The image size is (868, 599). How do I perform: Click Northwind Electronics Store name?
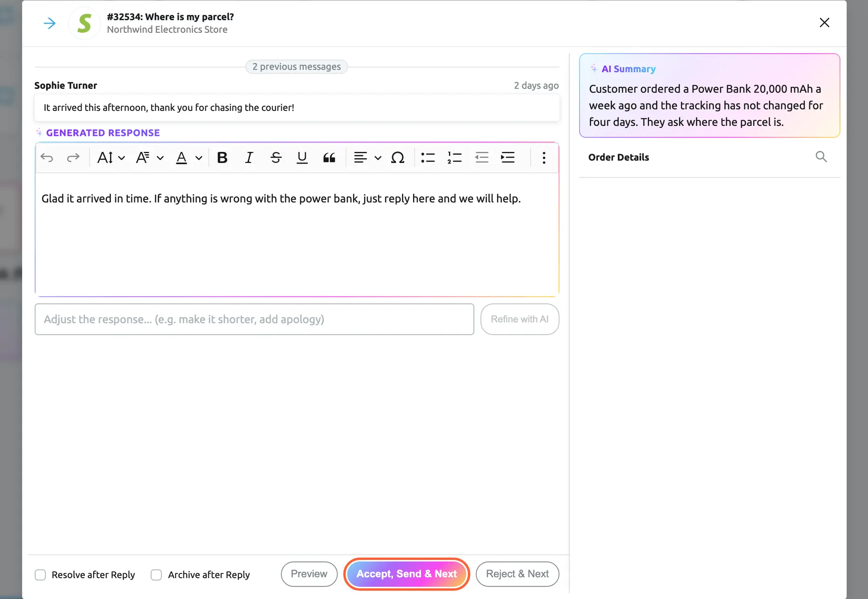(167, 29)
